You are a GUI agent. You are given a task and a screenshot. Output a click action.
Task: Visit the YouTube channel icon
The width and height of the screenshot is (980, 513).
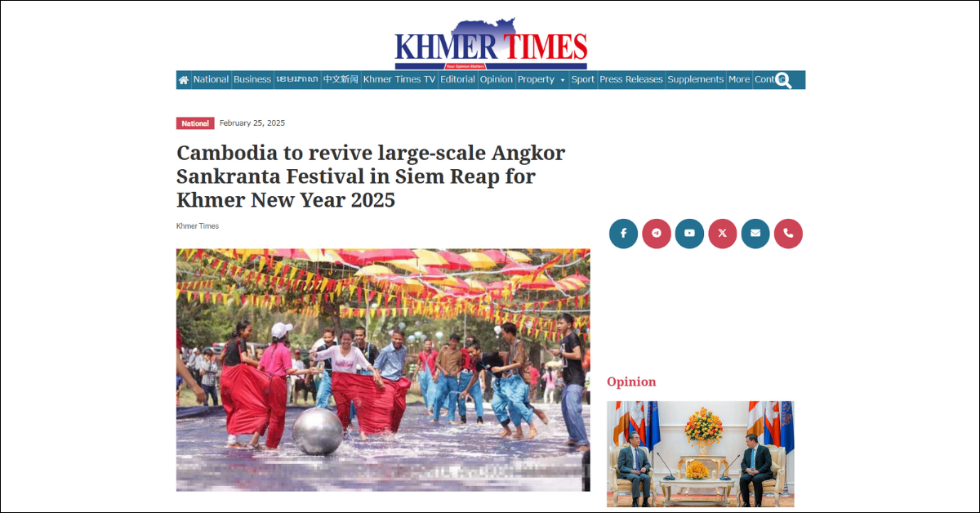[689, 234]
